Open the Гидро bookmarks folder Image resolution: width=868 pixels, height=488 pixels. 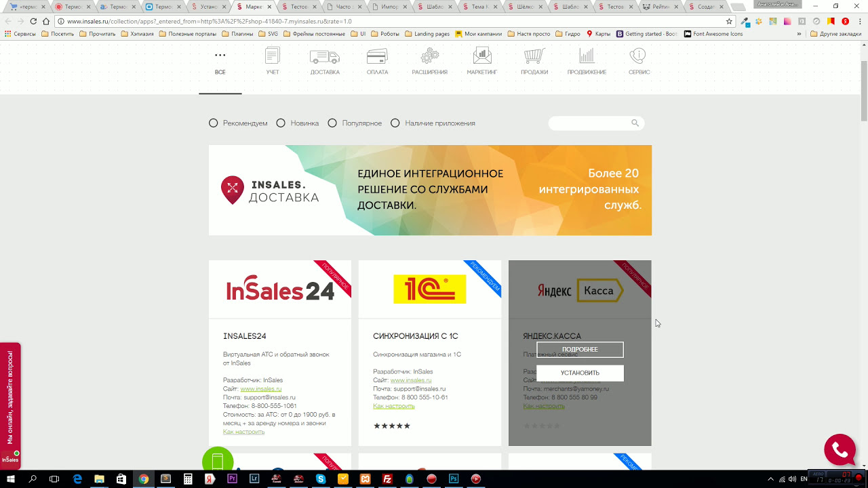click(568, 34)
